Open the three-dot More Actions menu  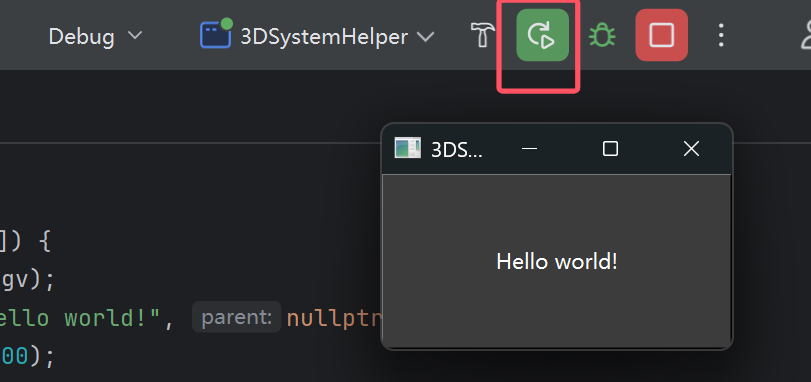pos(721,36)
